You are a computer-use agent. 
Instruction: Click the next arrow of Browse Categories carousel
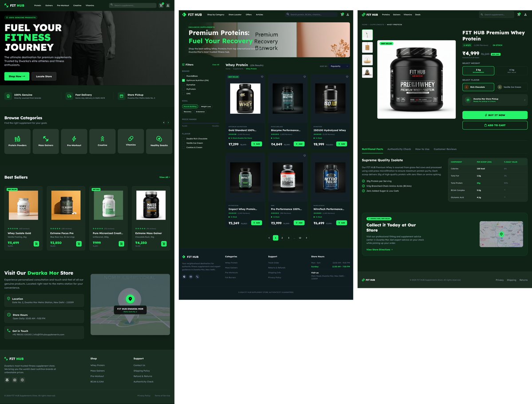point(168,122)
